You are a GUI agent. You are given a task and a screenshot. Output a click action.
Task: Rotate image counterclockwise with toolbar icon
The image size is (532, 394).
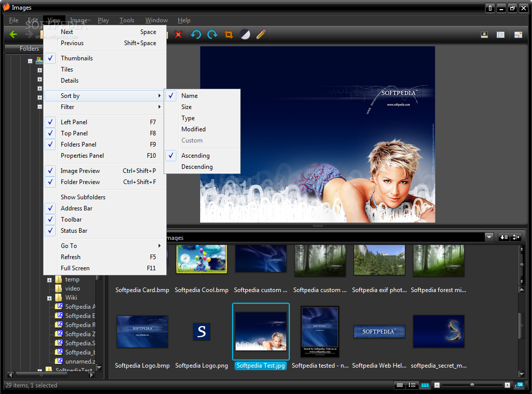click(196, 34)
